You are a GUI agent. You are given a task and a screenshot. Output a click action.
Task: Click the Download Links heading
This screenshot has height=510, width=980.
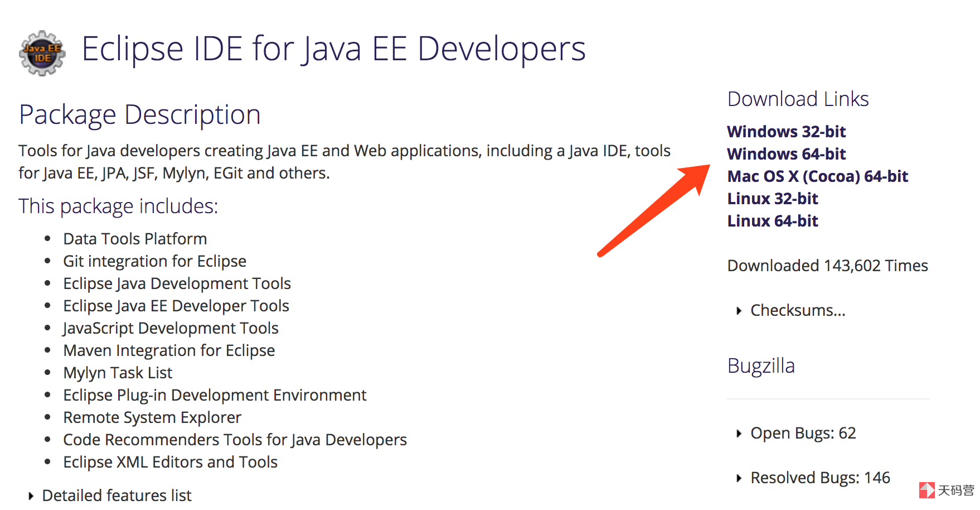coord(798,99)
